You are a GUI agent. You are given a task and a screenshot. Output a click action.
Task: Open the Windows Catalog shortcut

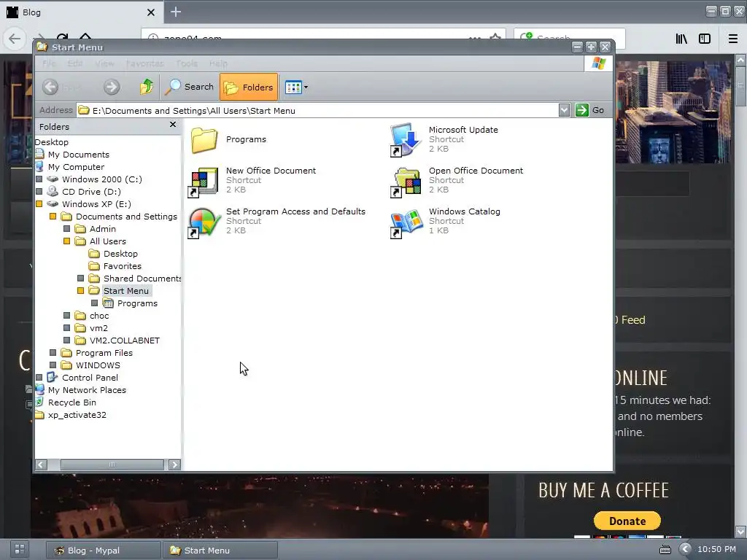(x=445, y=222)
